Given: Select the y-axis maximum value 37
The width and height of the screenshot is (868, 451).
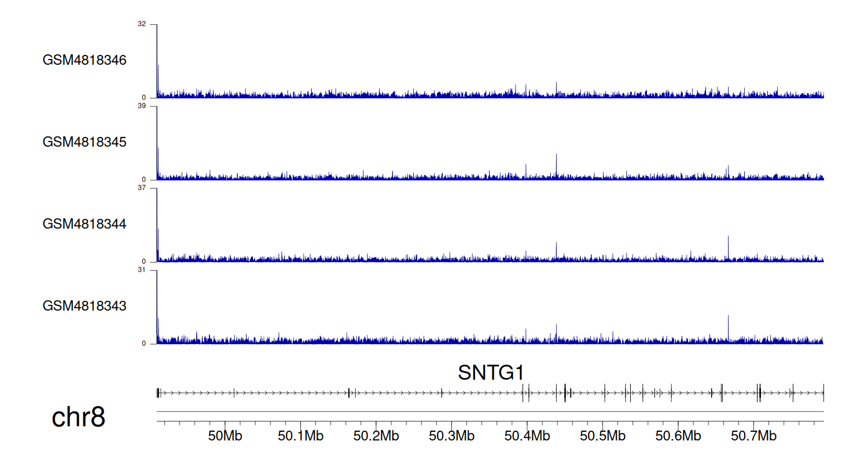Looking at the screenshot, I should [142, 188].
